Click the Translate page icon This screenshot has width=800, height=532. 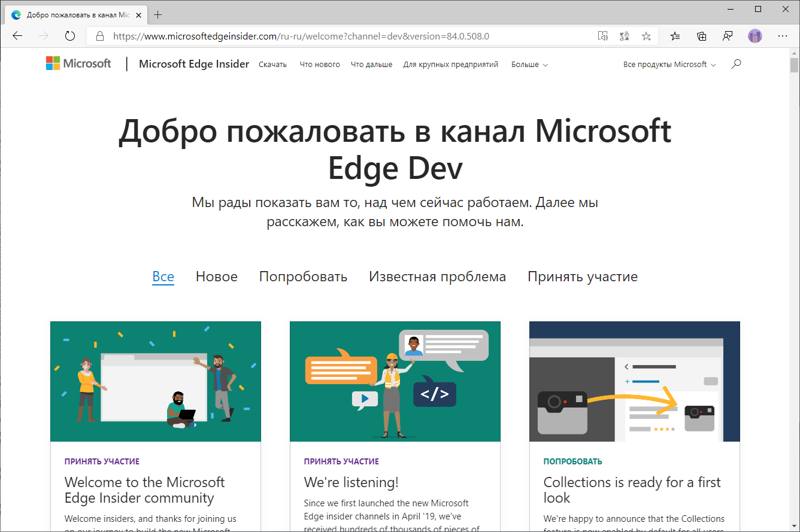click(625, 36)
